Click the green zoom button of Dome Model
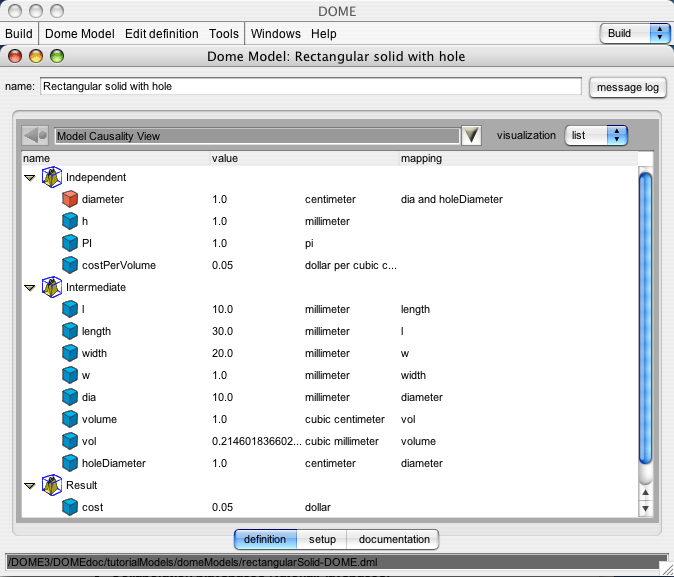The height and width of the screenshot is (577, 674). [x=57, y=56]
